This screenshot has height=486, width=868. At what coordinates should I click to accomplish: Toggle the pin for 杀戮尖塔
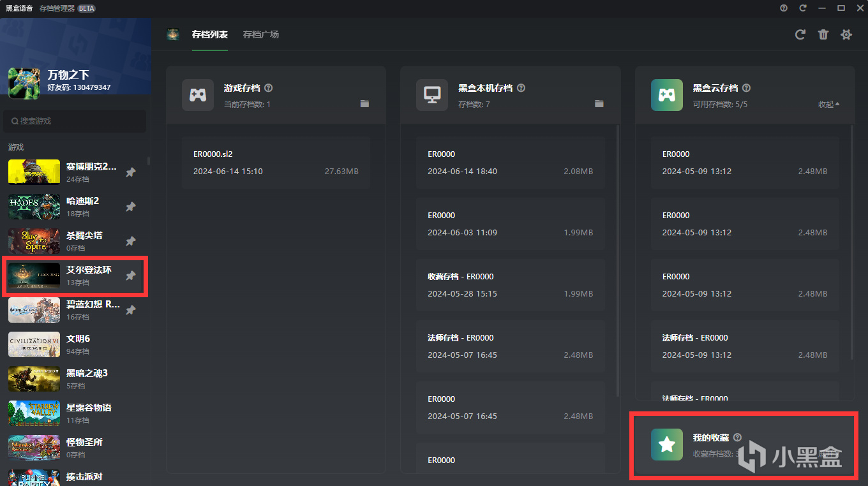[130, 241]
